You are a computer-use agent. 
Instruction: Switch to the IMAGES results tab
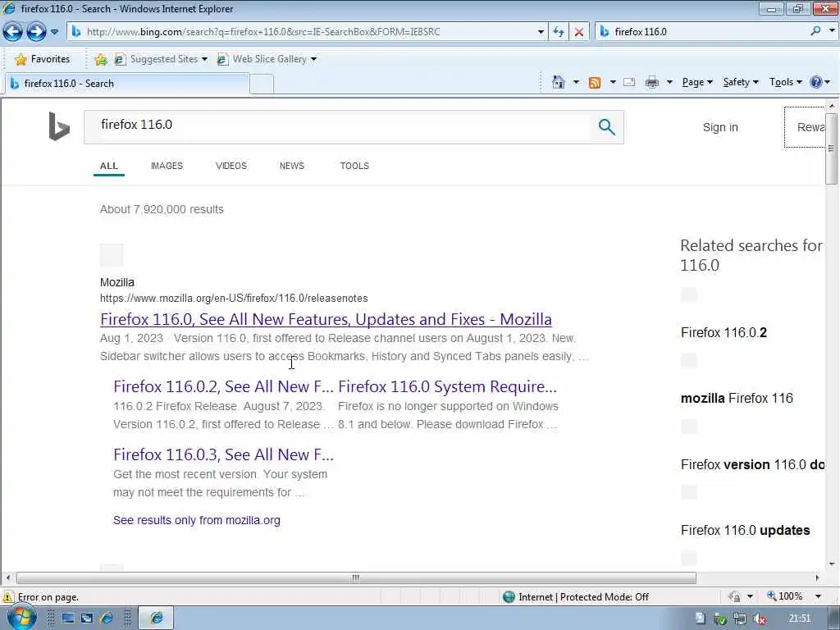167,166
